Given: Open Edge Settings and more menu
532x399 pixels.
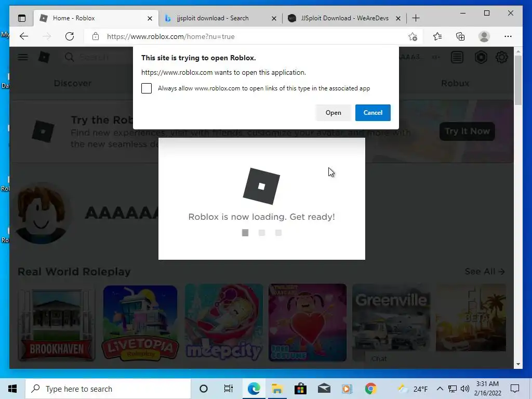Looking at the screenshot, I should pyautogui.click(x=508, y=36).
